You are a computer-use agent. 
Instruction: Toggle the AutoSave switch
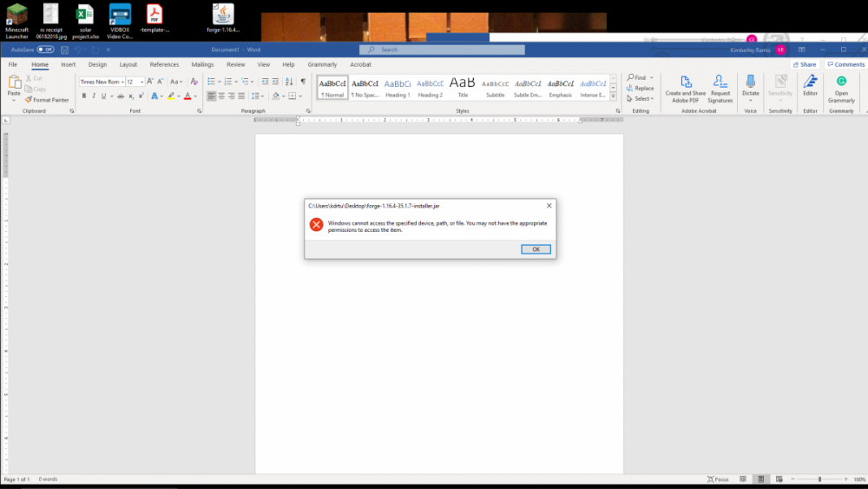pyautogui.click(x=45, y=50)
